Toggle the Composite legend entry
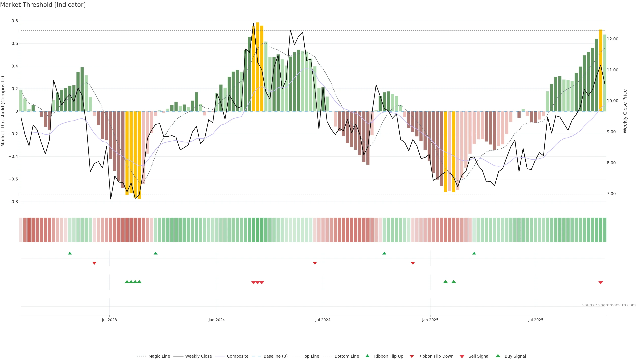This screenshot has height=362, width=644. (x=237, y=356)
